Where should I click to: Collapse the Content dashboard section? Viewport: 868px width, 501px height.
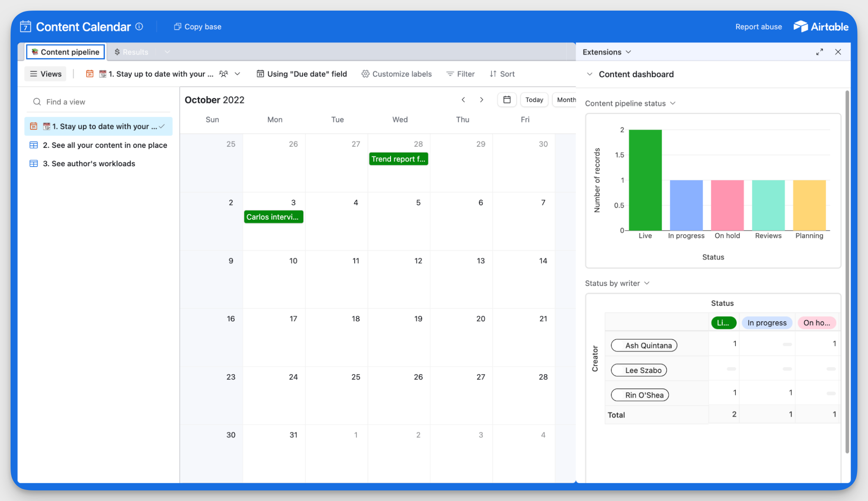(590, 74)
